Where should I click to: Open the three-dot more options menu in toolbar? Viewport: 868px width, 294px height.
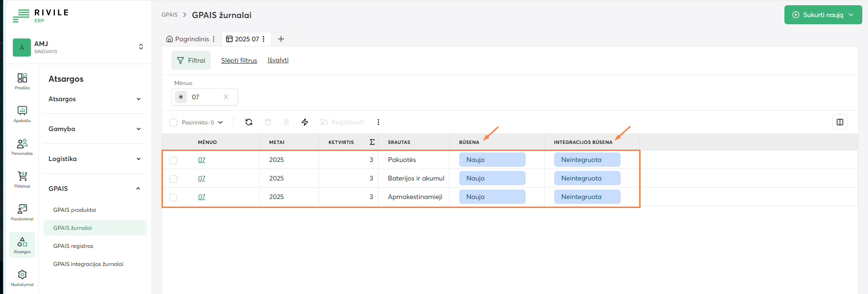pyautogui.click(x=378, y=122)
